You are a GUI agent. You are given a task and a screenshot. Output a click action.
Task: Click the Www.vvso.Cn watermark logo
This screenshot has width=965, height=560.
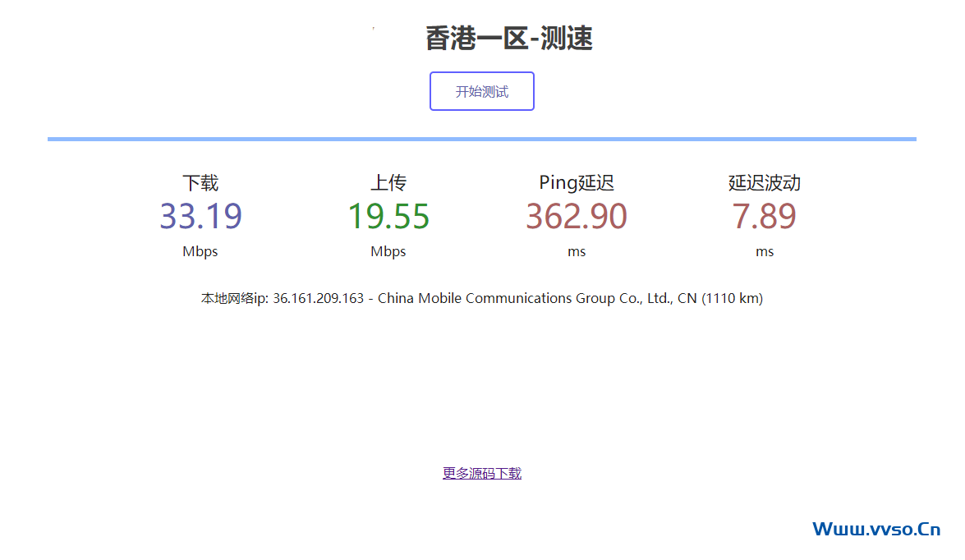point(876,529)
